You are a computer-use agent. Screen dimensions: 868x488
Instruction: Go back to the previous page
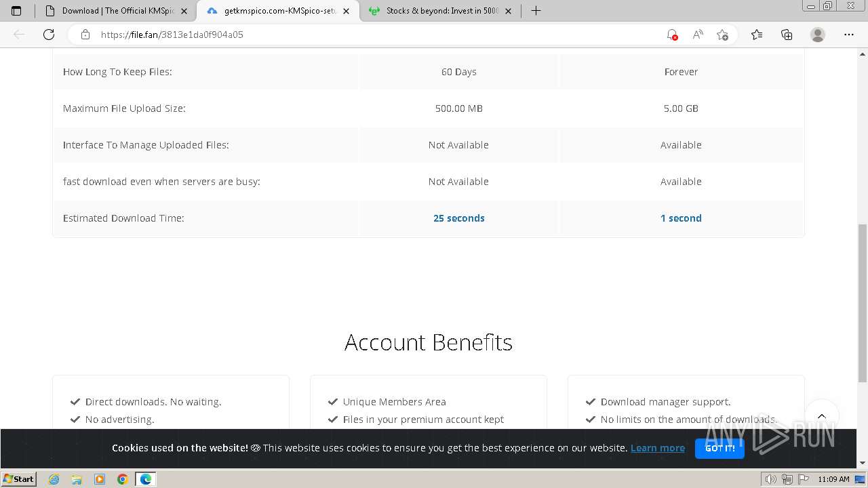[x=19, y=35]
